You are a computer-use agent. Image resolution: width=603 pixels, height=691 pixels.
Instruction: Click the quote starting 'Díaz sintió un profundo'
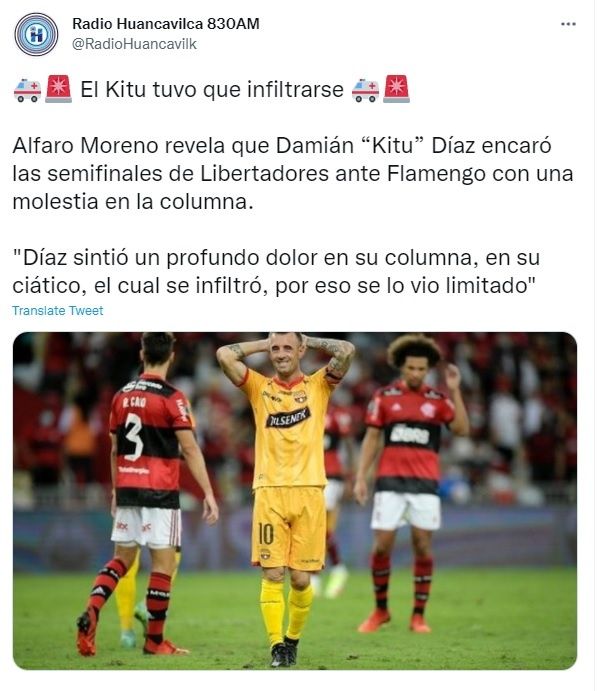tap(276, 271)
